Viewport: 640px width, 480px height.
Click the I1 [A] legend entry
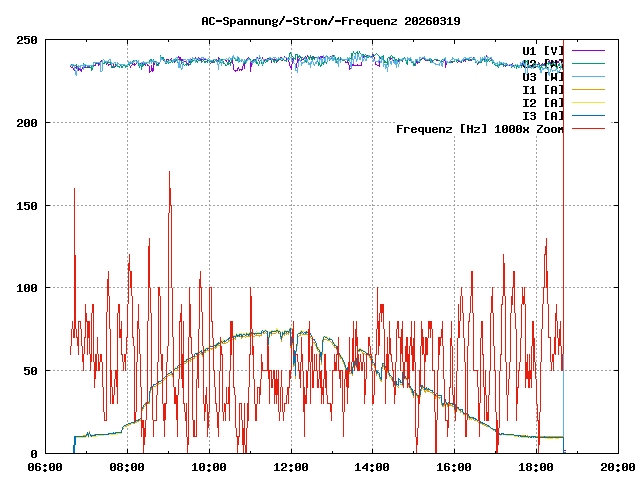(x=542, y=89)
